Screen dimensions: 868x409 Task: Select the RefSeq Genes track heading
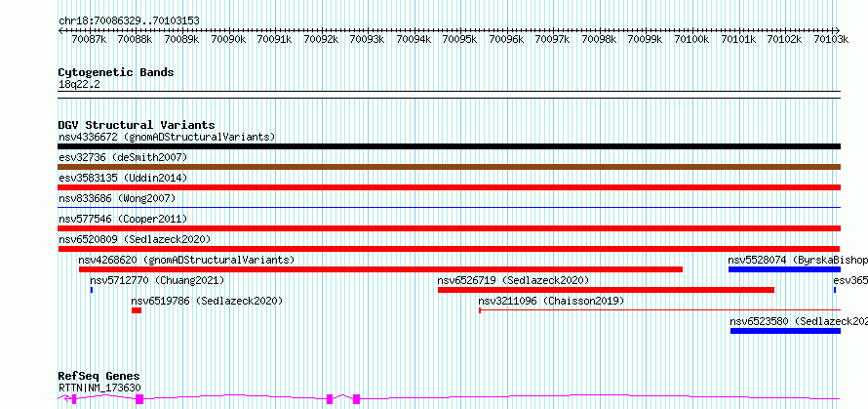point(99,377)
